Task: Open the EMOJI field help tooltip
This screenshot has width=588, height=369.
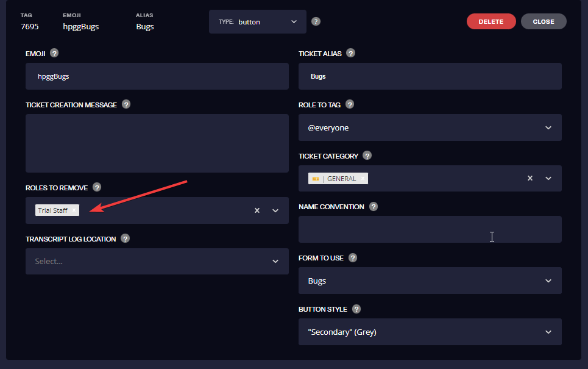Action: point(54,53)
